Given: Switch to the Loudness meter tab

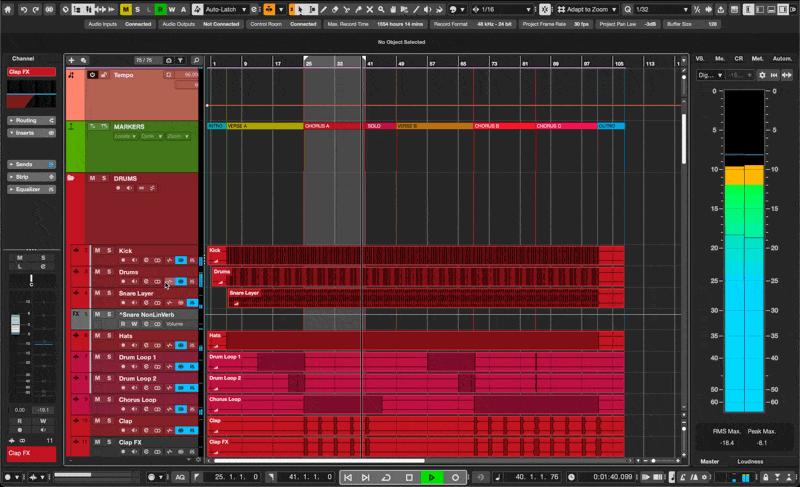Looking at the screenshot, I should (750, 462).
